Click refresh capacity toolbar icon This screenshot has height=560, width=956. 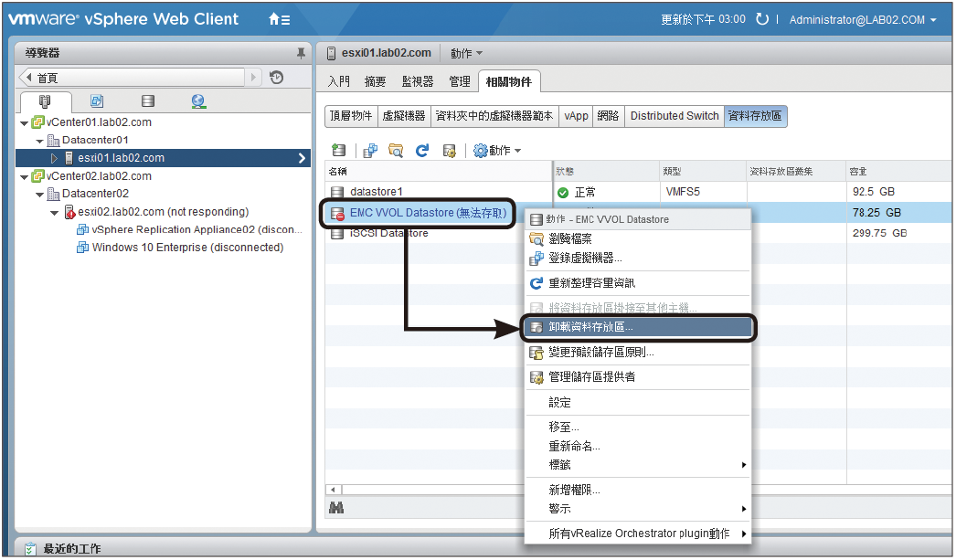[422, 151]
